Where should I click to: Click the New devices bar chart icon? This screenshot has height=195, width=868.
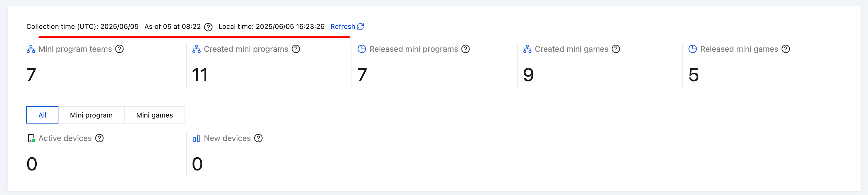197,138
